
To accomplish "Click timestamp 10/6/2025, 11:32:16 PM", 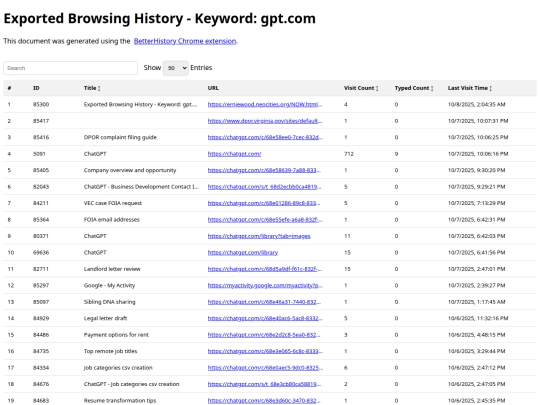I will pos(478,318).
